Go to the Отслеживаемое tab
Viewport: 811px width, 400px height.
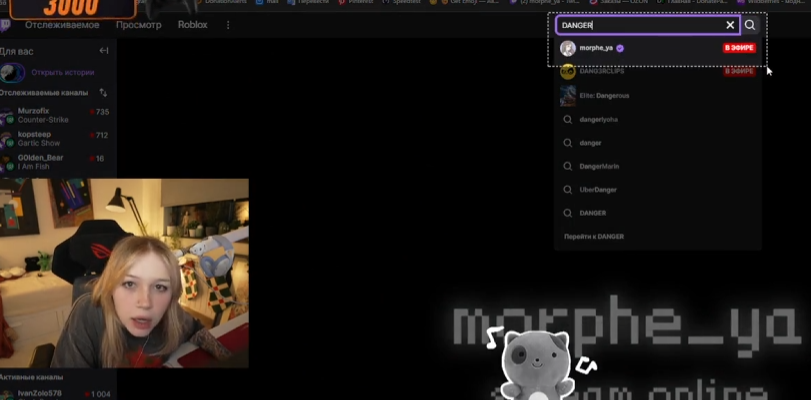click(62, 25)
